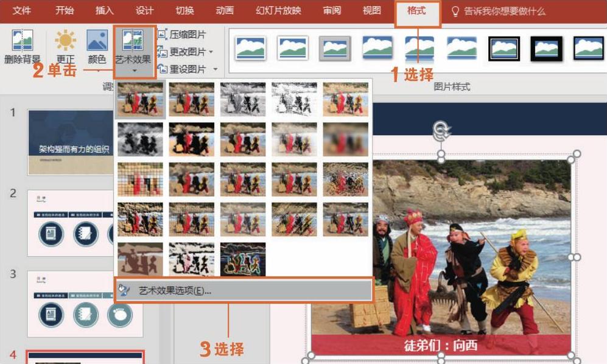Switch to the 插入 ribbon tab
Viewport: 607px width, 364px height.
(105, 10)
